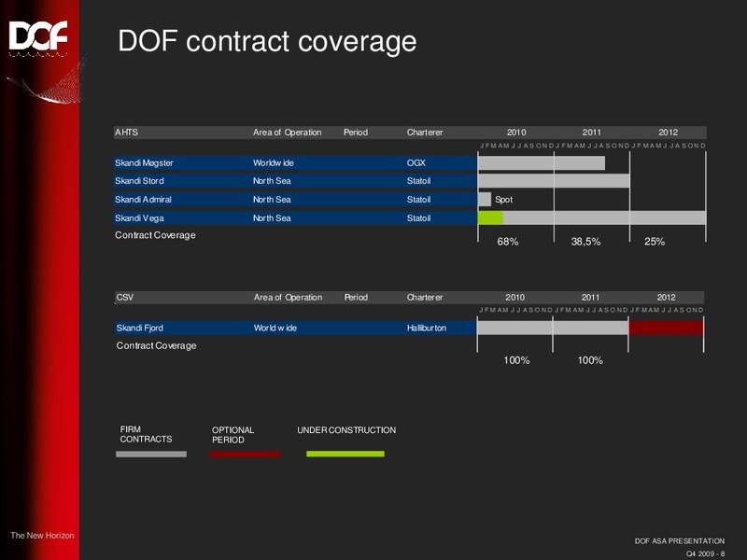Click the DOF logo

click(x=38, y=37)
